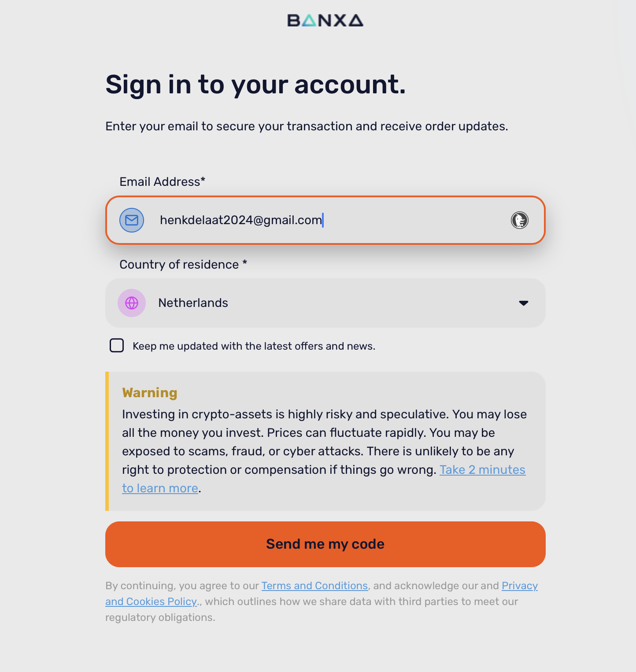Click the 'Keep me updated' checkbox label
This screenshot has height=672, width=636.
pyautogui.click(x=254, y=346)
